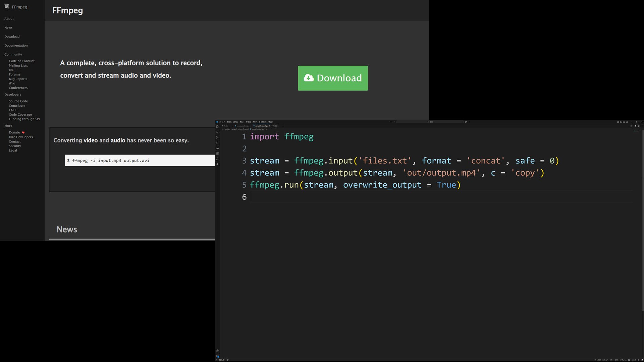Open the Testing flask view in VS Code
This screenshot has width=644, height=362.
217,159
